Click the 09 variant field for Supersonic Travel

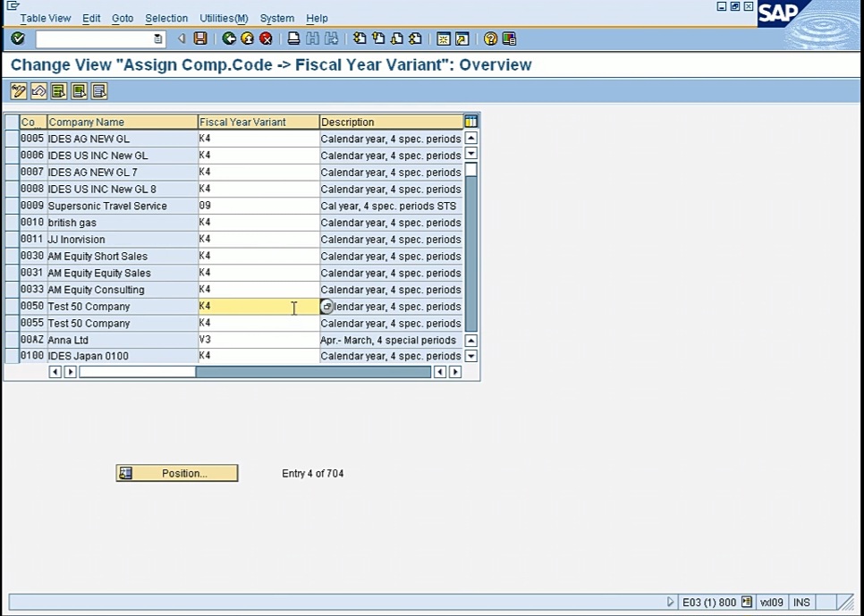pyautogui.click(x=258, y=206)
